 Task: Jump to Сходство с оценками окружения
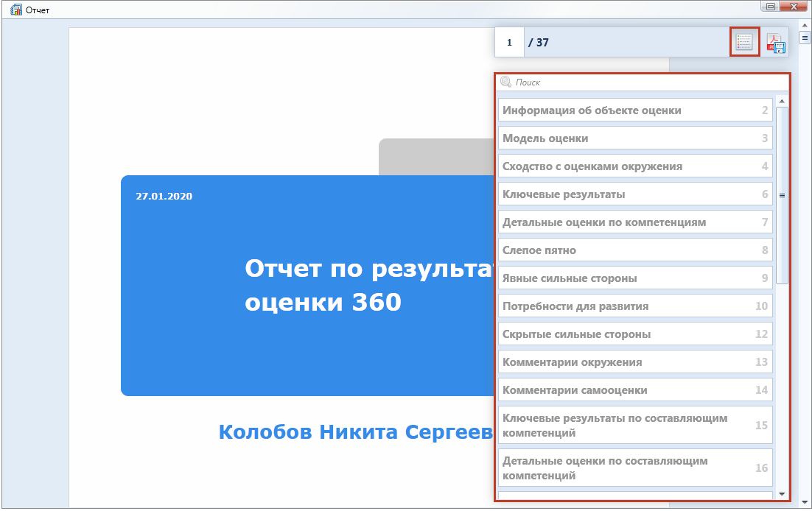635,166
